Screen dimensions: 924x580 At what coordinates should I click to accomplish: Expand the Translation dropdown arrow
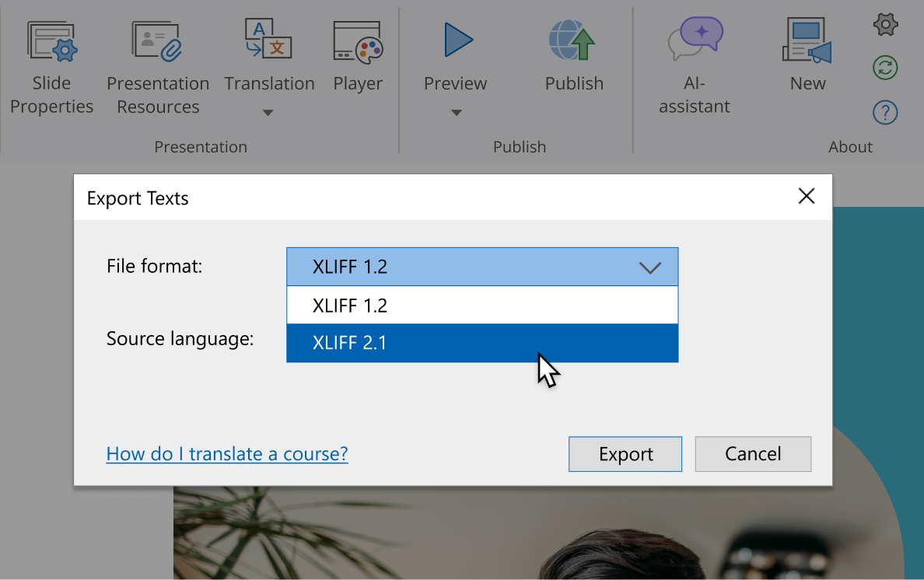[x=268, y=113]
